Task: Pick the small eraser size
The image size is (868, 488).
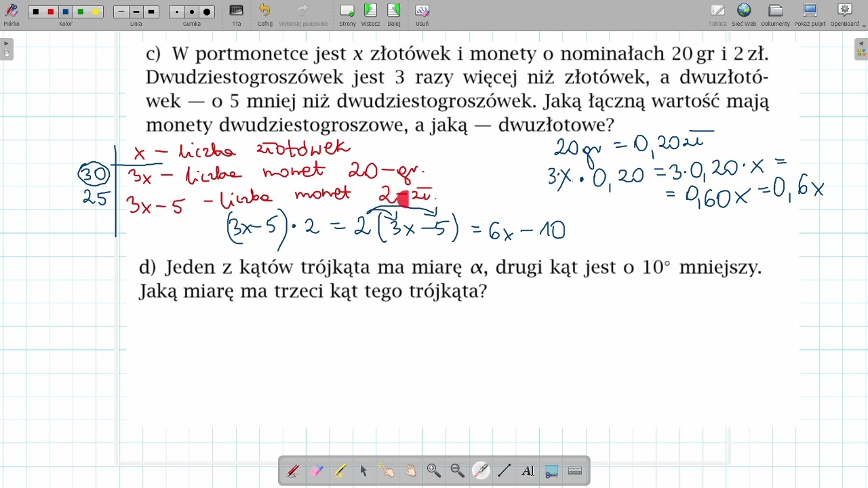Action: coord(177,12)
